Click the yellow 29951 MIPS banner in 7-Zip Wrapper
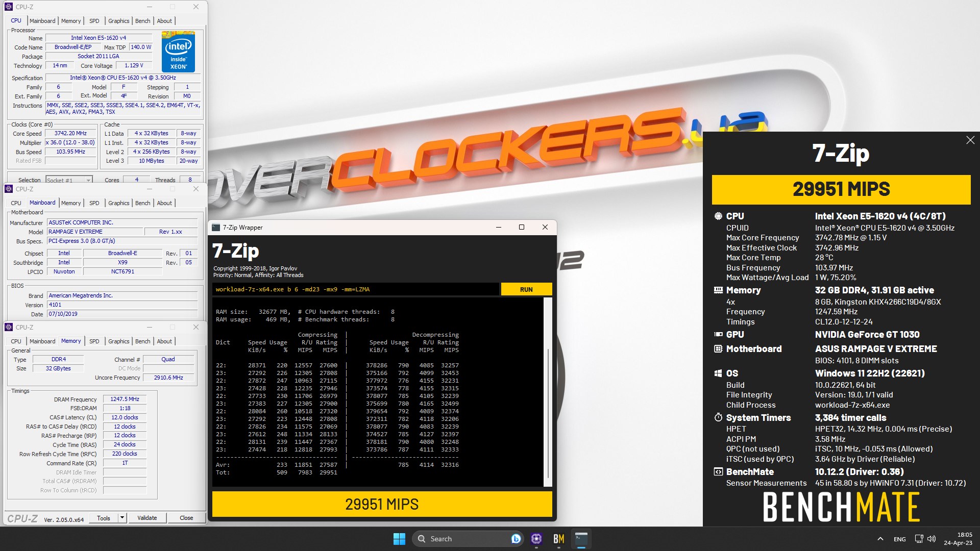Screen dimensions: 980x551 coord(382,504)
